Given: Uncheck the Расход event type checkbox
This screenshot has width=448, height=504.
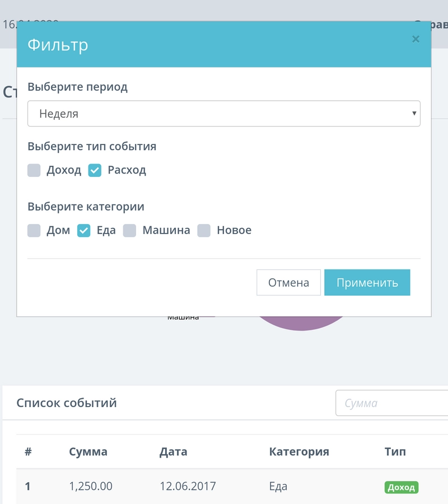Looking at the screenshot, I should pos(95,170).
